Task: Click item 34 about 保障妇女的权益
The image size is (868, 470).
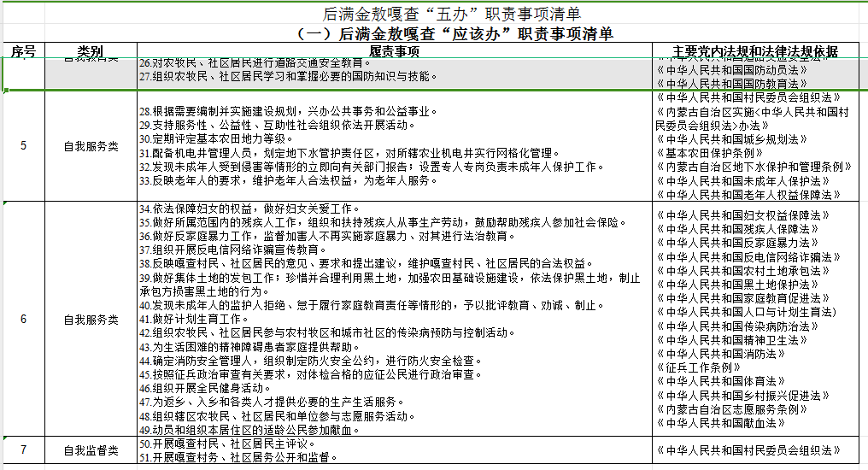Action: [249, 209]
